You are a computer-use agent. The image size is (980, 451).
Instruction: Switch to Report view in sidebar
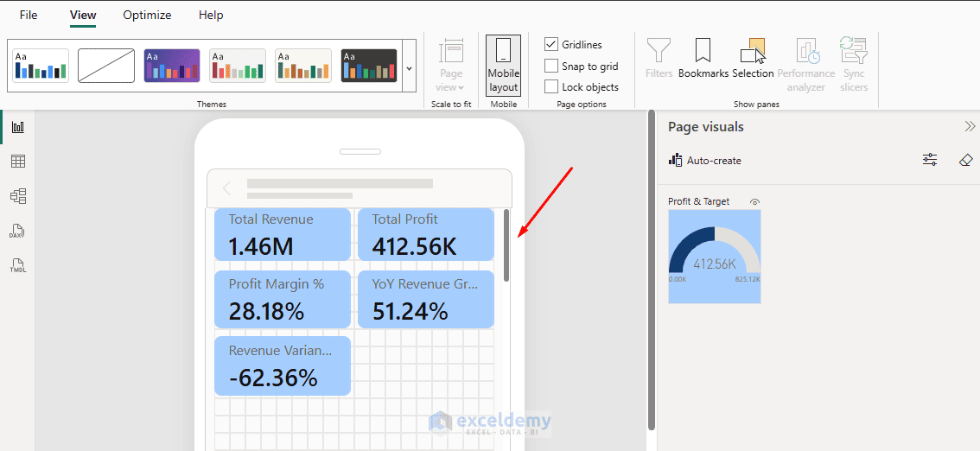[18, 127]
